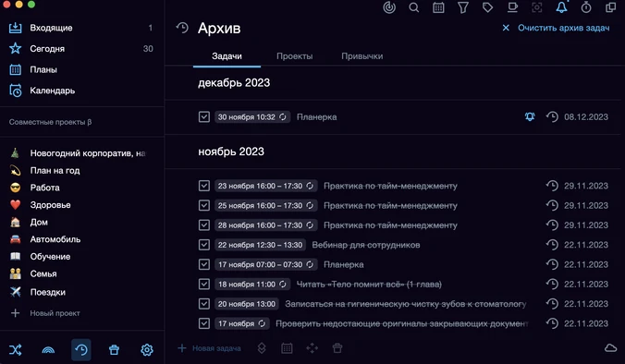Click the shuffle icon in bottom sidebar bar

[x=15, y=349]
